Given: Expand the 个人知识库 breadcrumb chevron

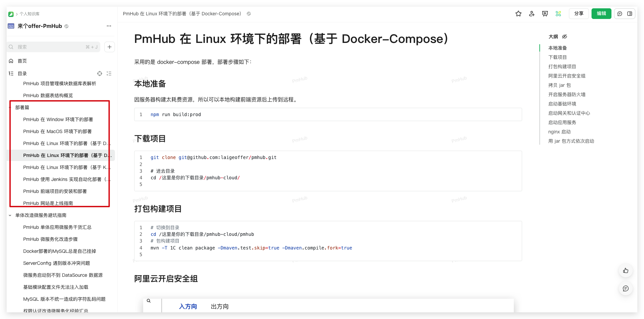Looking at the screenshot, I should pos(17,14).
